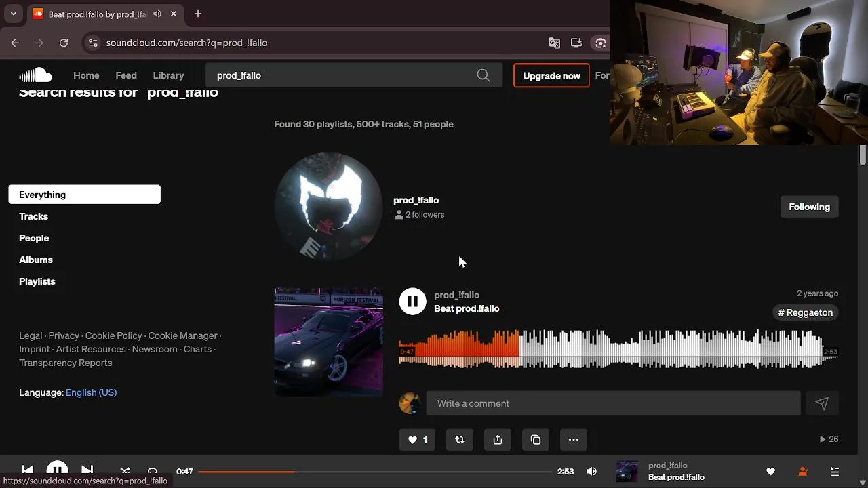The width and height of the screenshot is (868, 488).
Task: Repost the Beat prod.!fallo track
Action: tap(460, 440)
